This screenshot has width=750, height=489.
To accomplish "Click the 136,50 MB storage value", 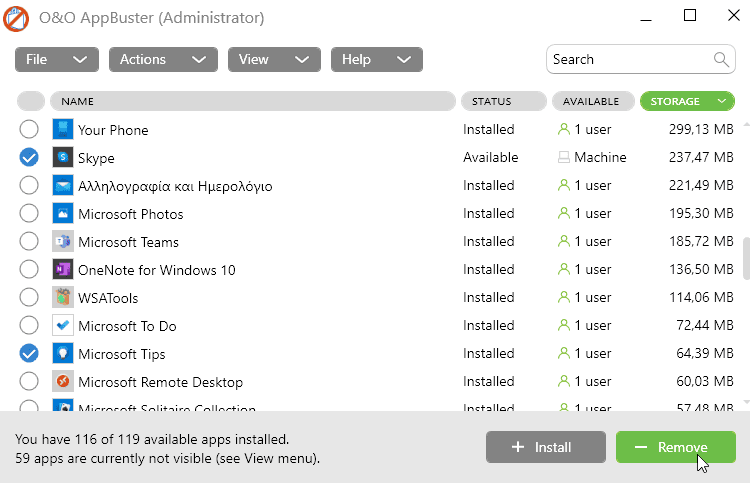I will click(x=701, y=269).
